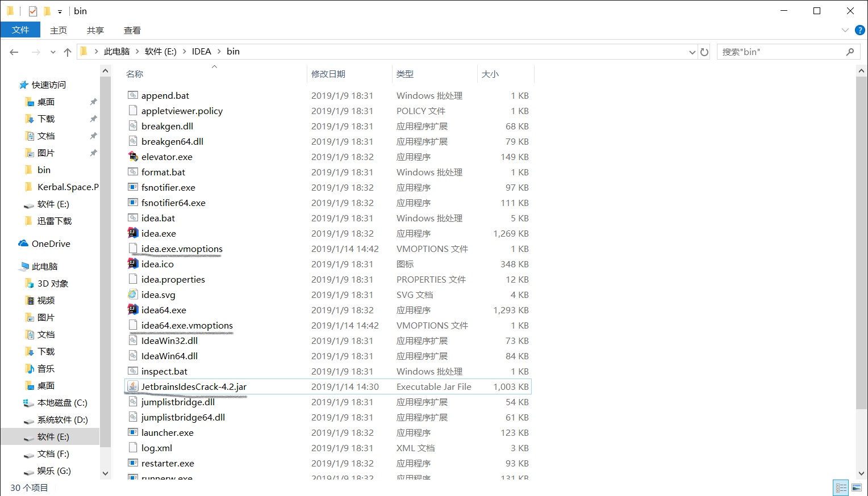Go back with the back arrow
Screen dimensions: 868x496
pyautogui.click(x=14, y=52)
